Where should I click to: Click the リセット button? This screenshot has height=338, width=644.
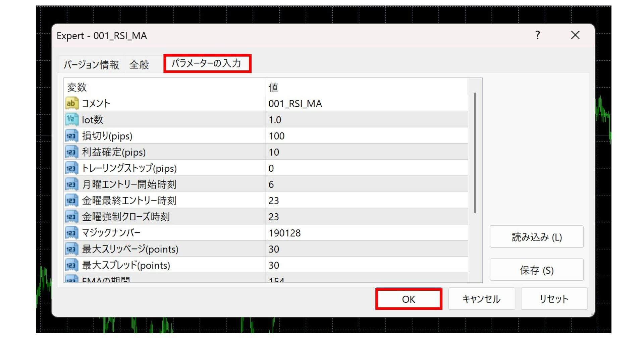pos(554,299)
